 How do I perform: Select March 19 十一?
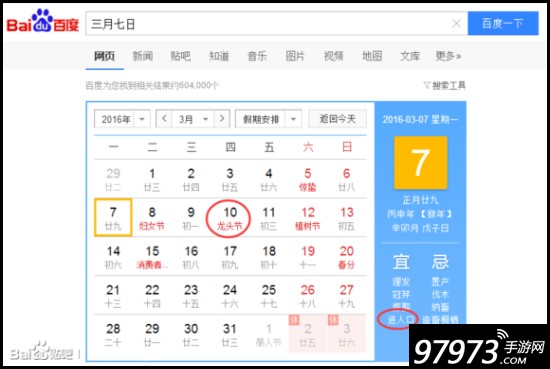coord(308,257)
